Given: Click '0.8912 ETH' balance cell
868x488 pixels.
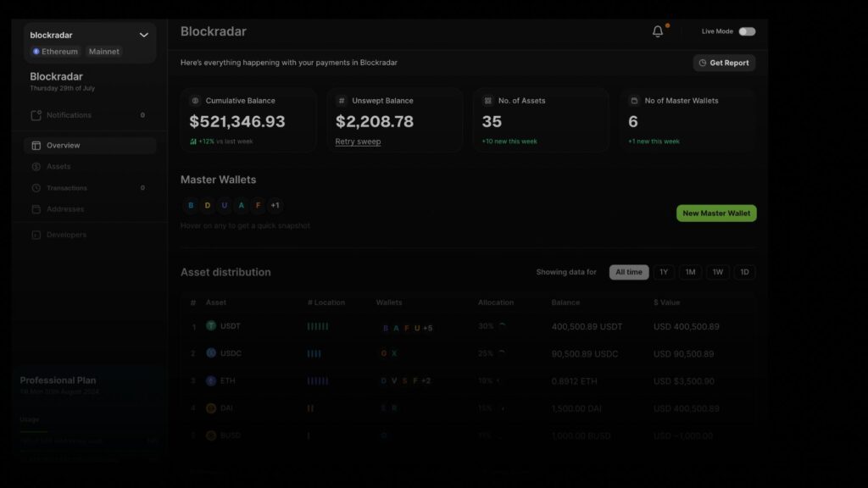Looking at the screenshot, I should pyautogui.click(x=574, y=381).
